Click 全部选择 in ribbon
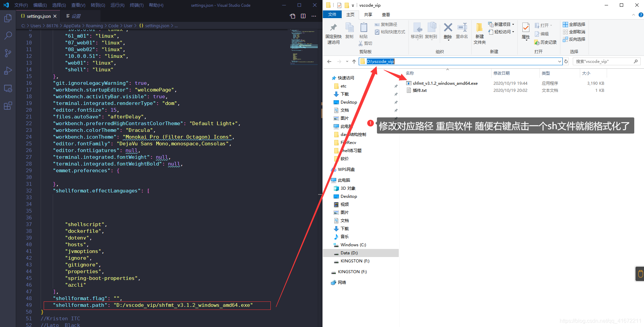 574,24
